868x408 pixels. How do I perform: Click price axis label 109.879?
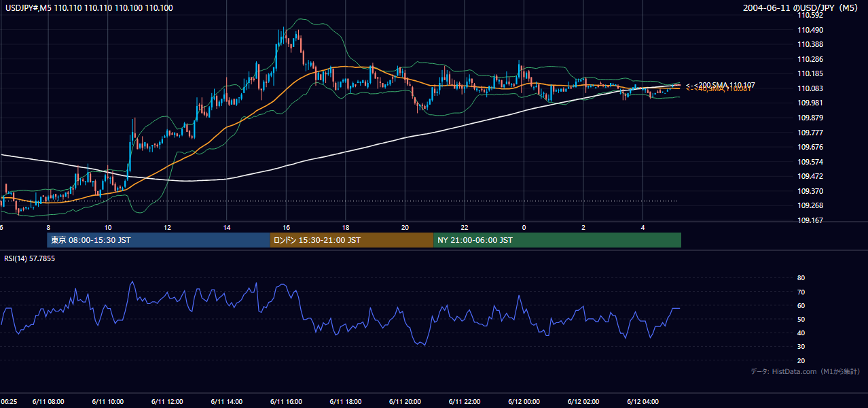click(810, 118)
